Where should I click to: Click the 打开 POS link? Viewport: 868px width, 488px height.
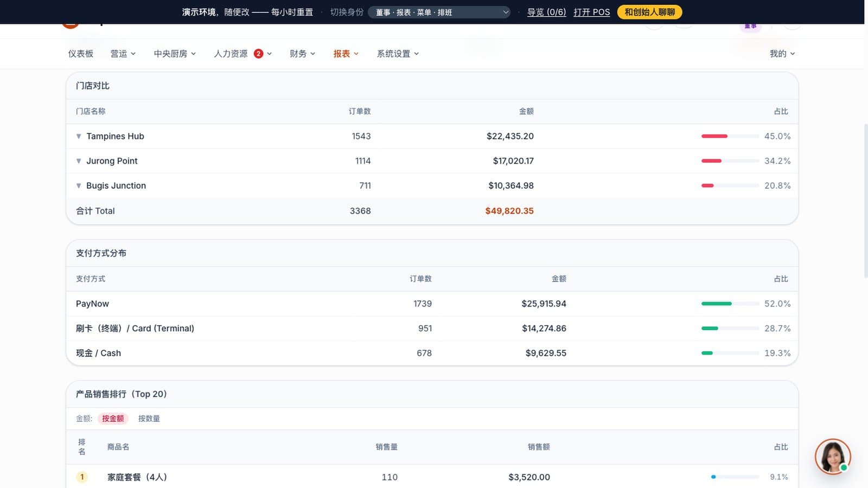pyautogui.click(x=591, y=12)
